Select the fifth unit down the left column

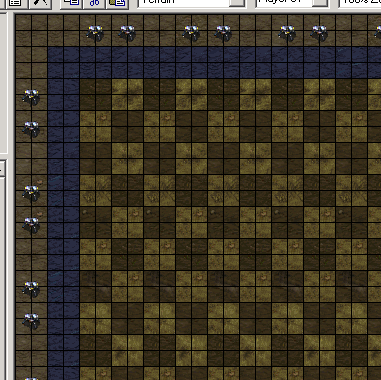[x=31, y=289]
